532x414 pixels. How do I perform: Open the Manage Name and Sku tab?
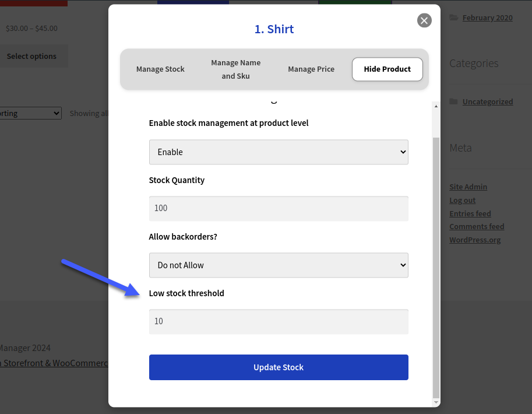click(x=235, y=69)
